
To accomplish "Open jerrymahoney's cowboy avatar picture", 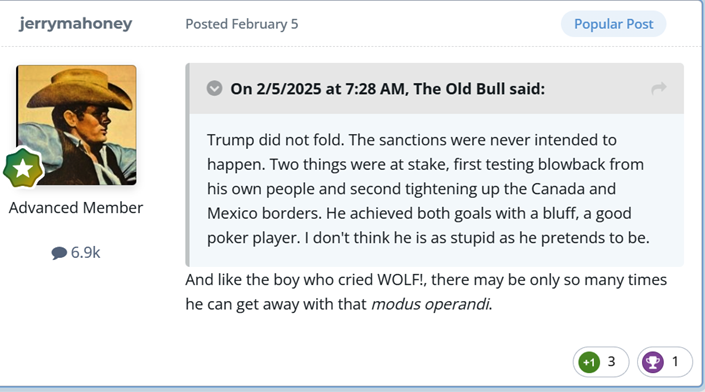I will (76, 125).
